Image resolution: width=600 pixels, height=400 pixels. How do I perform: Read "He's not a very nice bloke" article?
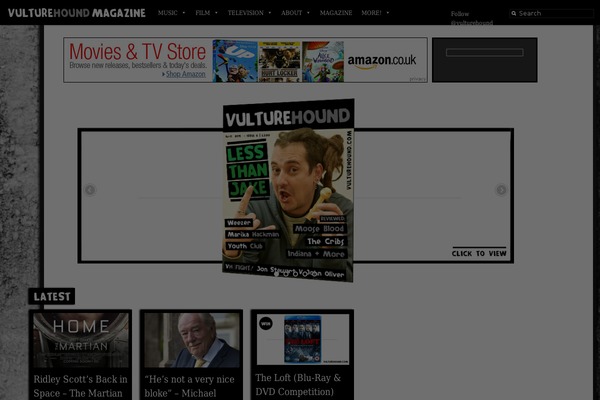(x=189, y=387)
